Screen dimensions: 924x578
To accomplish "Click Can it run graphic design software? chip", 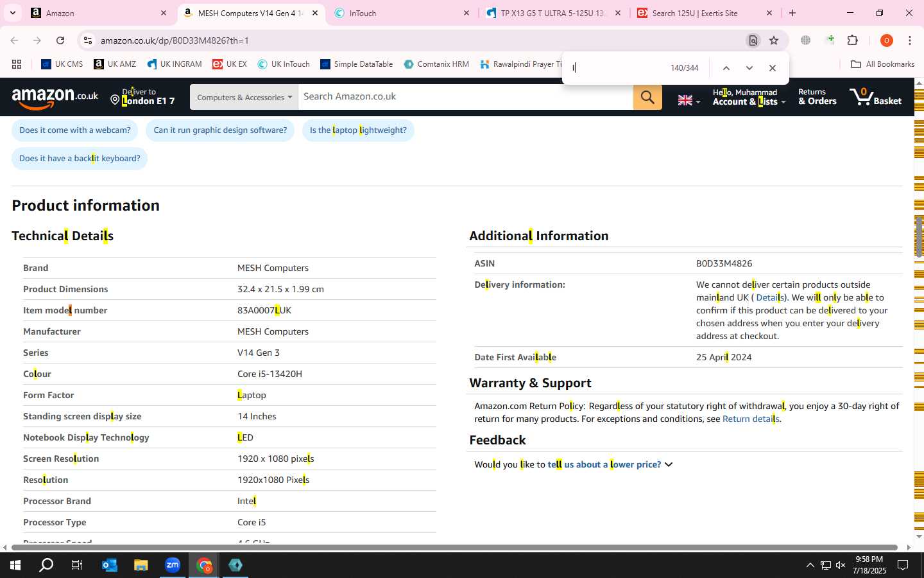I will click(x=220, y=130).
